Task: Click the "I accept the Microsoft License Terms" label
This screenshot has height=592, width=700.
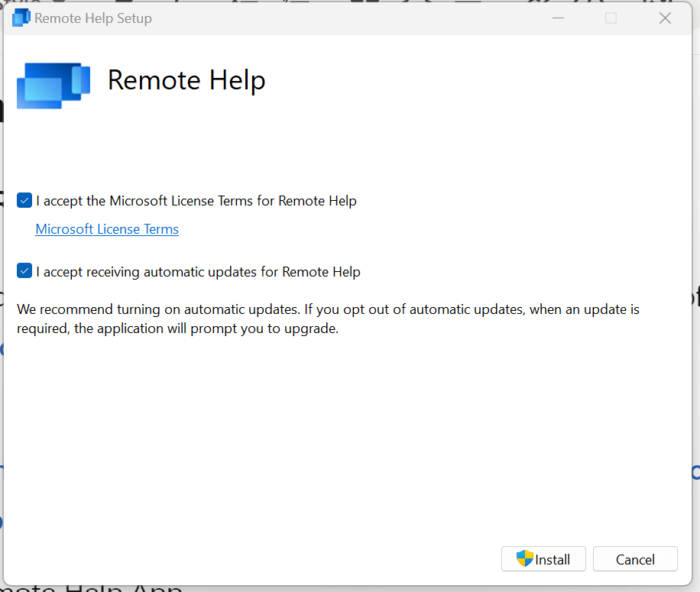Action: [x=196, y=201]
